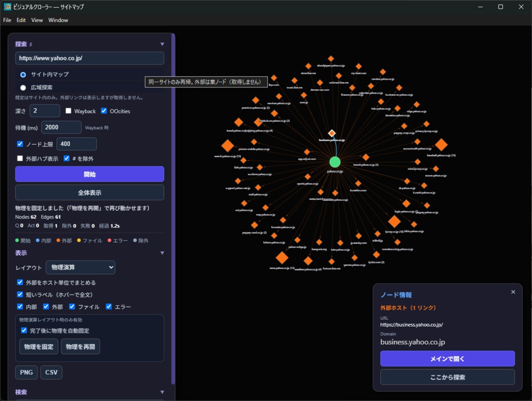Select the news.yahoo.co.jp (13) diamond node

[282, 258]
